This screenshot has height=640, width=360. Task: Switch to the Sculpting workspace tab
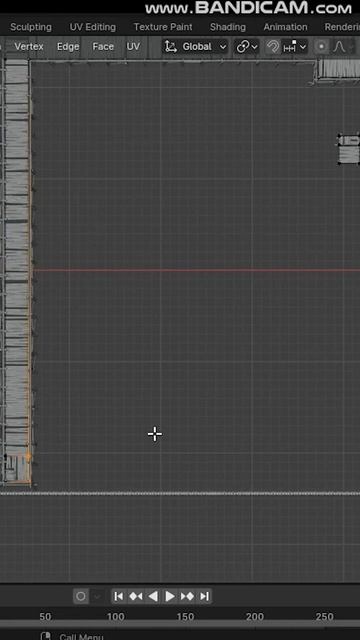(x=31, y=27)
